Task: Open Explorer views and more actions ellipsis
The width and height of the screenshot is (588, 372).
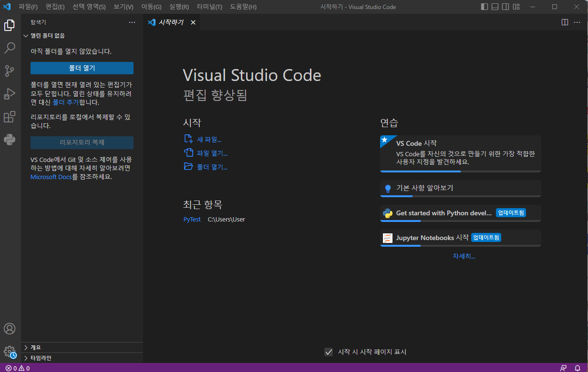Action: click(132, 22)
